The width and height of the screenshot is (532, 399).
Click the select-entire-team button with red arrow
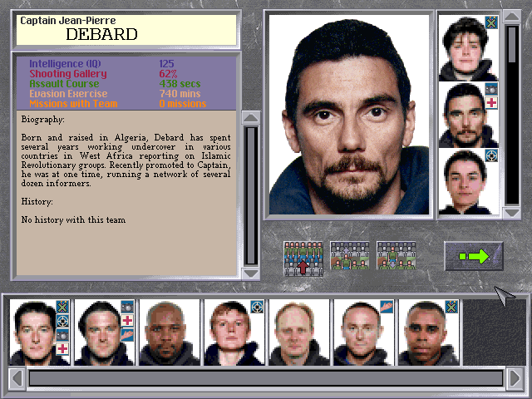pyautogui.click(x=303, y=259)
